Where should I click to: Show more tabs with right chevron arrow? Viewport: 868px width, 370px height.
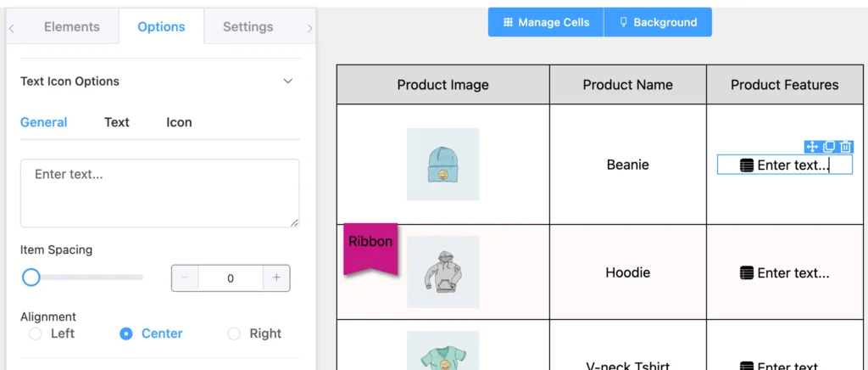coord(309,28)
